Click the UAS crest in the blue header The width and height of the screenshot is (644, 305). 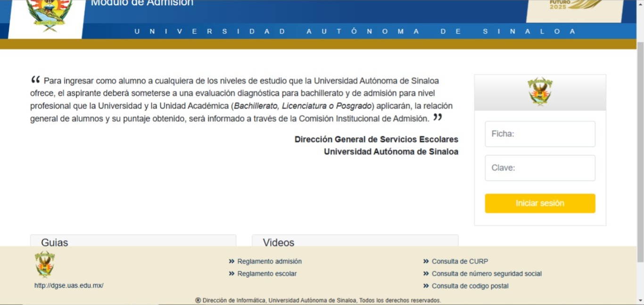(x=49, y=16)
